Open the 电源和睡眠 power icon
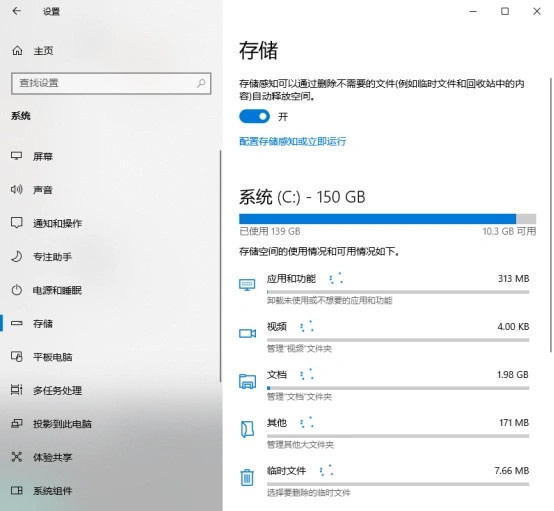Image resolution: width=554 pixels, height=511 pixels. (x=16, y=290)
